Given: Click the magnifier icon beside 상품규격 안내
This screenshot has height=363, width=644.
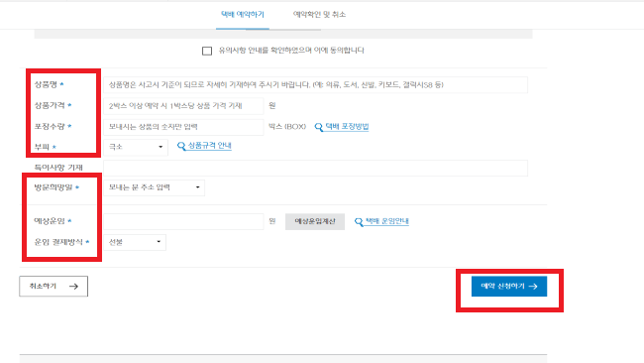Looking at the screenshot, I should [181, 146].
